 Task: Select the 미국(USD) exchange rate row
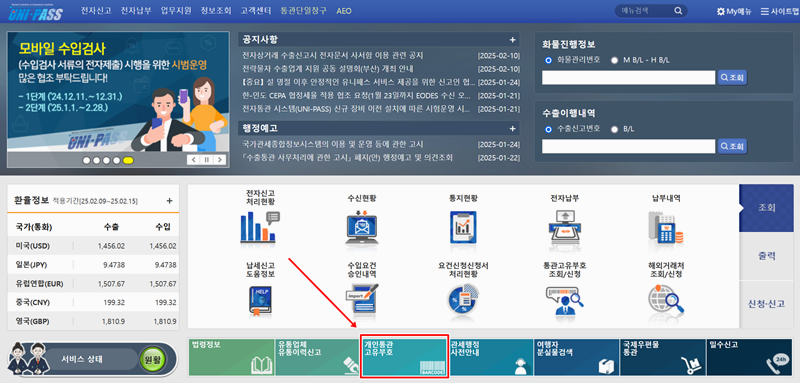coord(94,246)
